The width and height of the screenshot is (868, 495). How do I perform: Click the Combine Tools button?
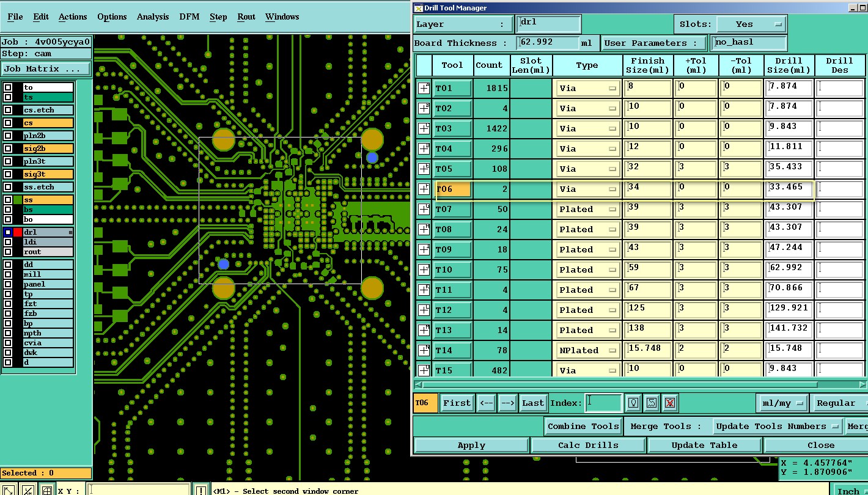(583, 426)
